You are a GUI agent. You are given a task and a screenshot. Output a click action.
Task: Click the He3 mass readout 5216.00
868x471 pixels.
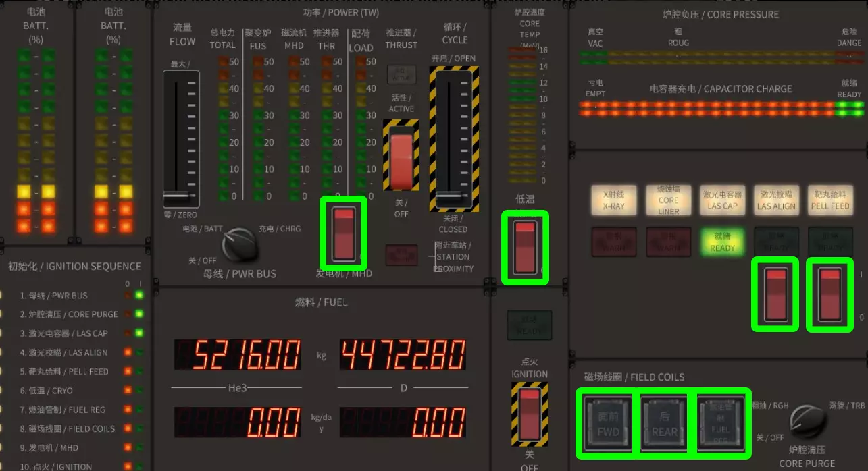point(238,354)
